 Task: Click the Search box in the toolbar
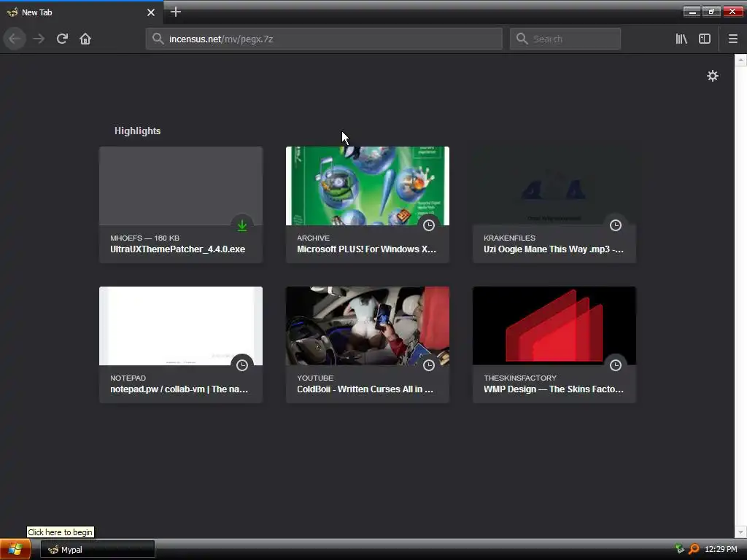[x=565, y=39]
